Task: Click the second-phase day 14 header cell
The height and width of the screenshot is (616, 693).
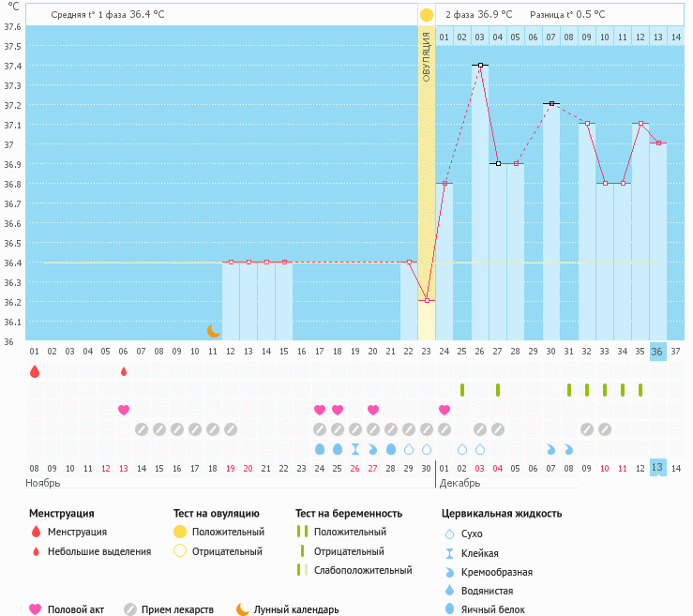Action: 676,38
